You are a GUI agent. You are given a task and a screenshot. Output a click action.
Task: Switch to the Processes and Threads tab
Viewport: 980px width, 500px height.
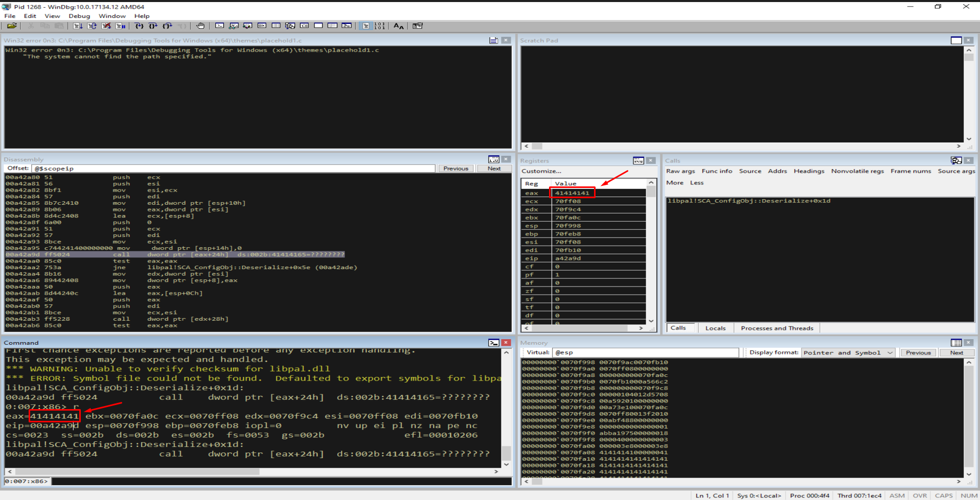tap(777, 328)
